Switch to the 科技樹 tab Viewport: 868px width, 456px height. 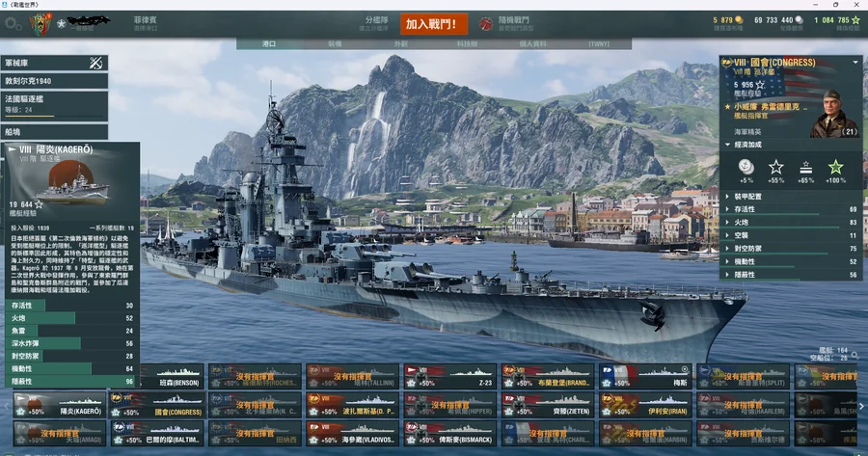tap(467, 43)
